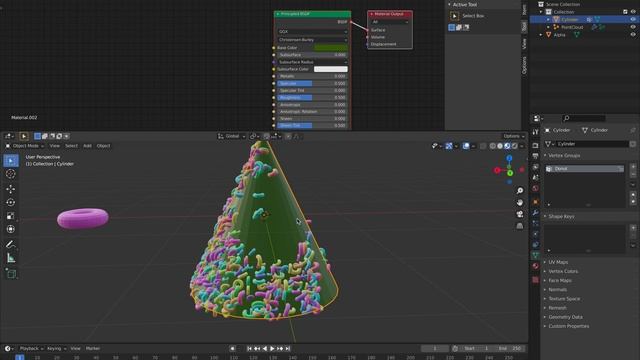The width and height of the screenshot is (640, 360).
Task: Open the Particles properties tab icon
Action: tap(535, 223)
